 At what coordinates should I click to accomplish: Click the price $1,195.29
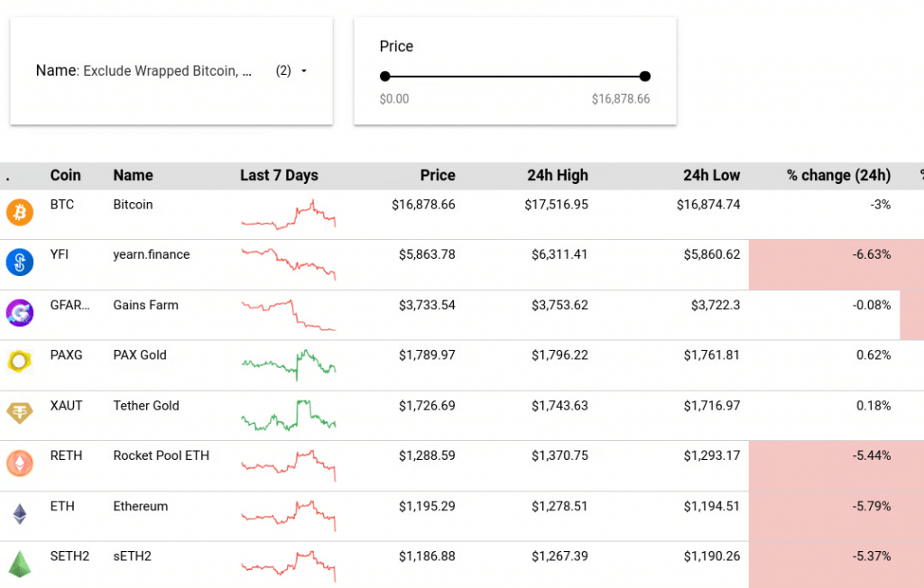tap(427, 507)
